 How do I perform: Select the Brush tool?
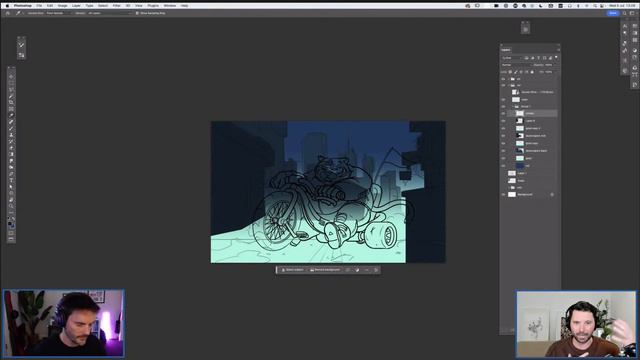click(11, 128)
